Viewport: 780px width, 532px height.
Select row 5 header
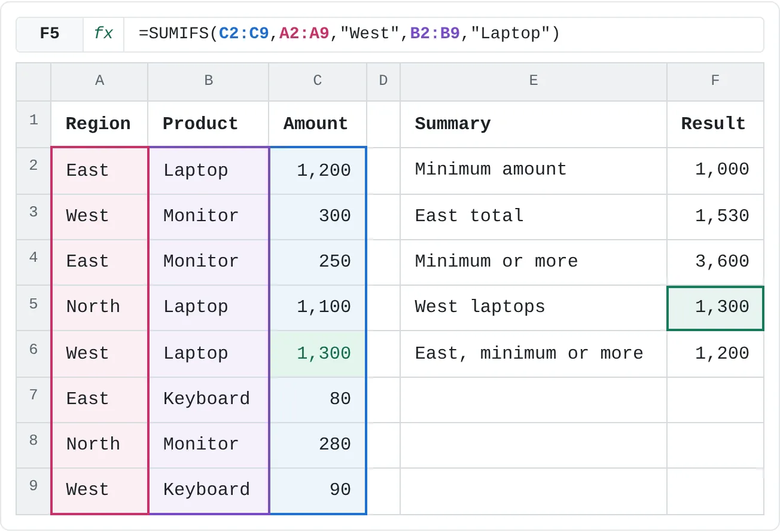33,308
